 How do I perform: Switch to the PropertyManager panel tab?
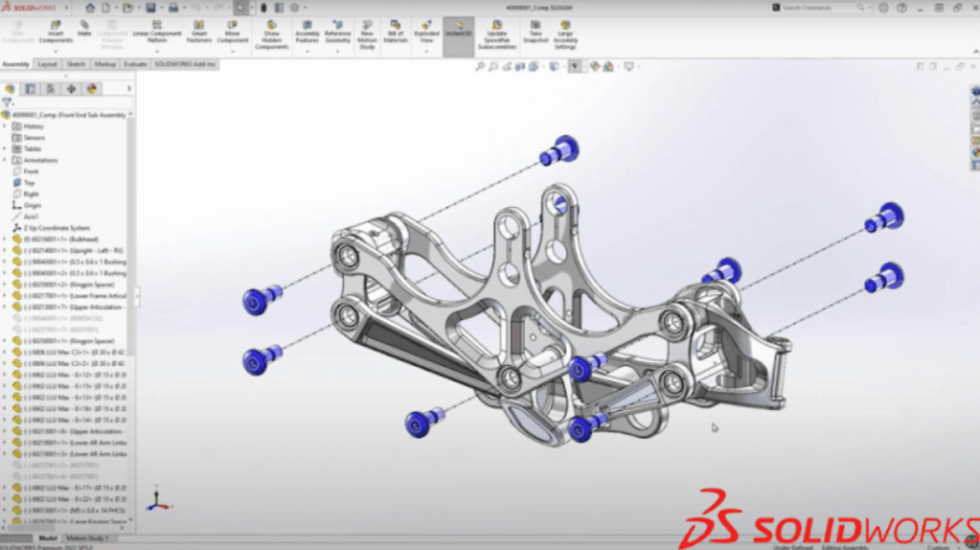[30, 88]
